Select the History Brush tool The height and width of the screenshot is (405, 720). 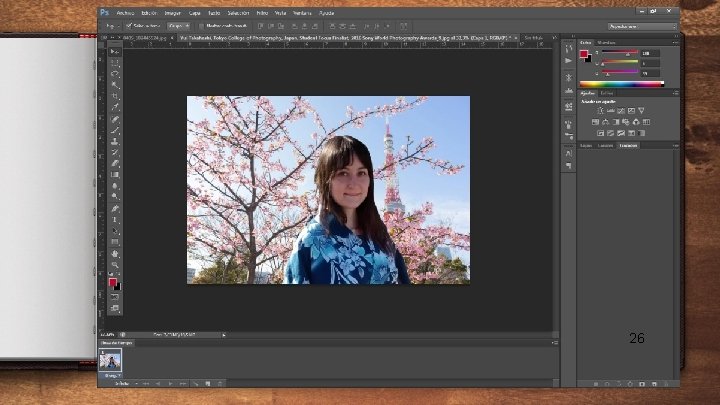tap(114, 152)
